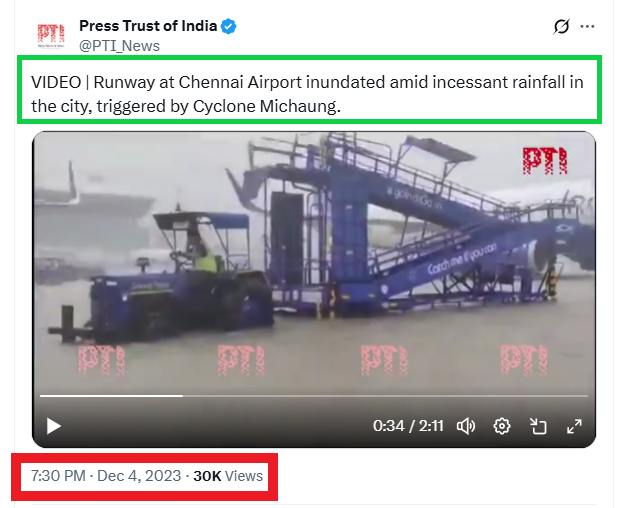Enter fullscreen with the expand arrows icon
The width and height of the screenshot is (627, 508).
pos(574,426)
